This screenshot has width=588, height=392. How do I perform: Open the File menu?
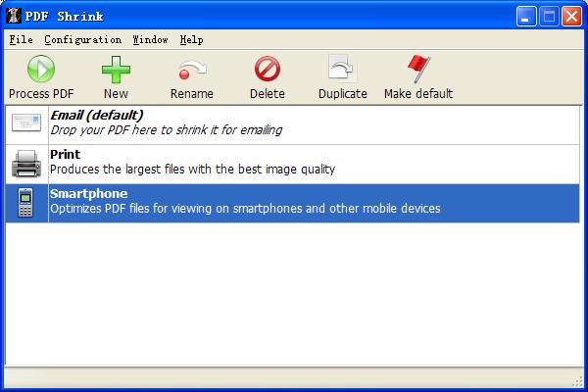click(x=21, y=39)
